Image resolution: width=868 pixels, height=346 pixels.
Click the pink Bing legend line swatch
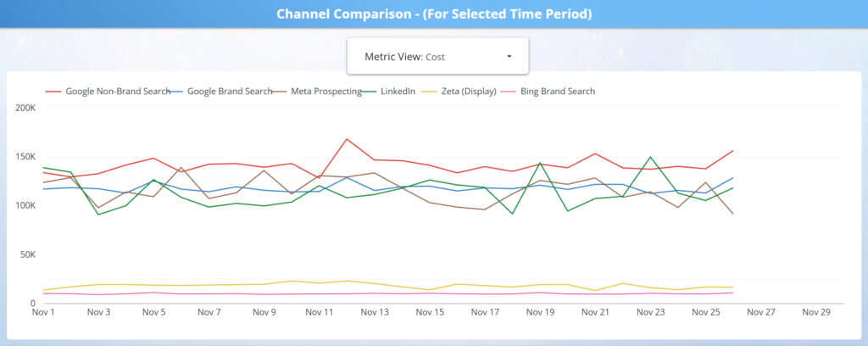point(508,91)
